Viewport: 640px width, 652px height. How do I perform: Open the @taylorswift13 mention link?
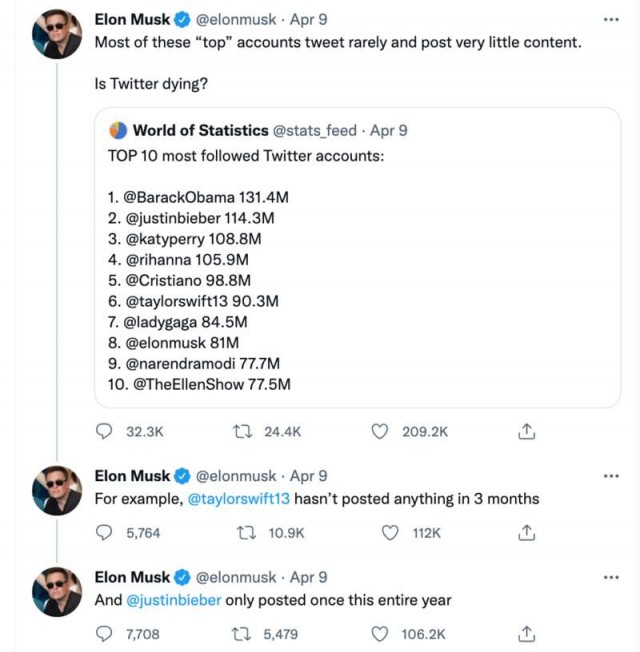239,499
